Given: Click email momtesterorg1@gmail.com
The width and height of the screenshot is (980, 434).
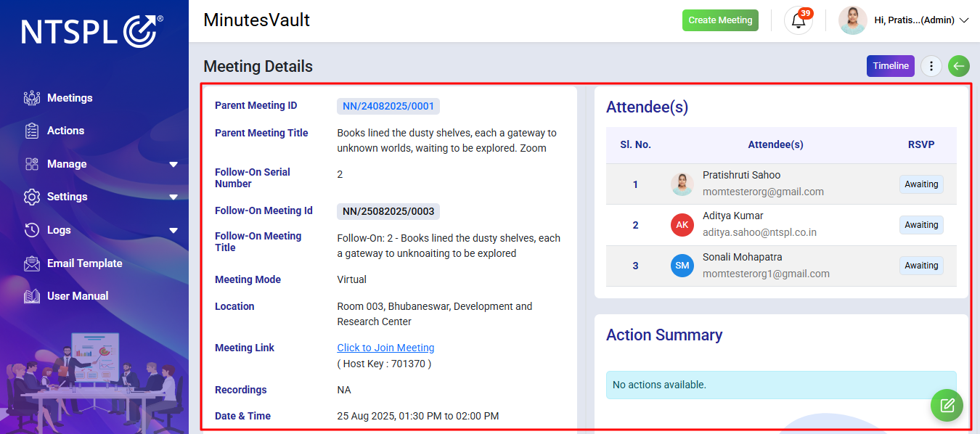Looking at the screenshot, I should tap(766, 274).
